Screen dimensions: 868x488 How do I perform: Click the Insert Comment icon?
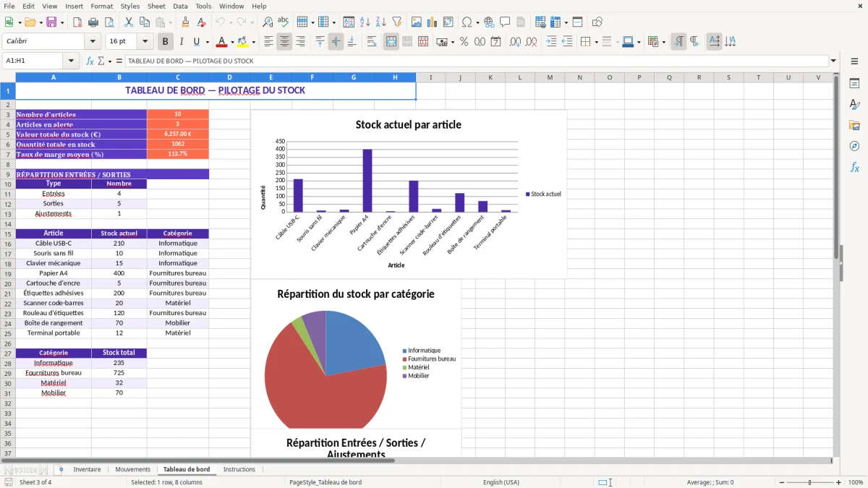coord(505,22)
